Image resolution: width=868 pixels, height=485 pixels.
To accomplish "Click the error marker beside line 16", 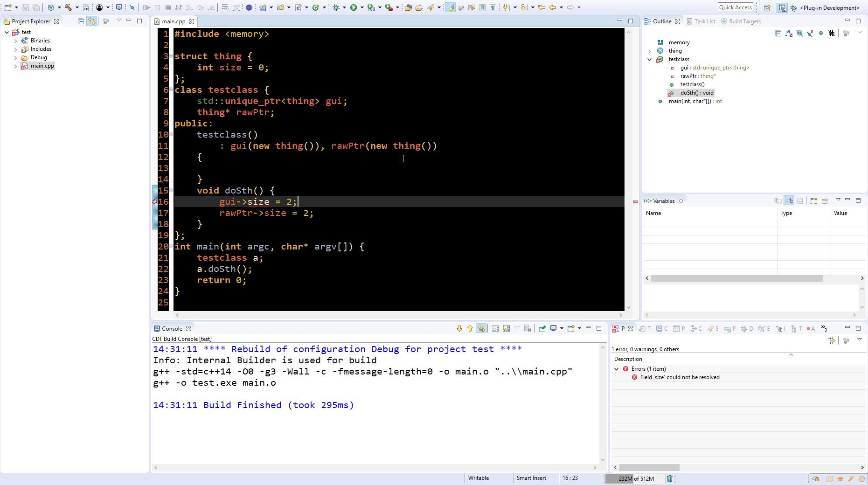I will coord(154,202).
